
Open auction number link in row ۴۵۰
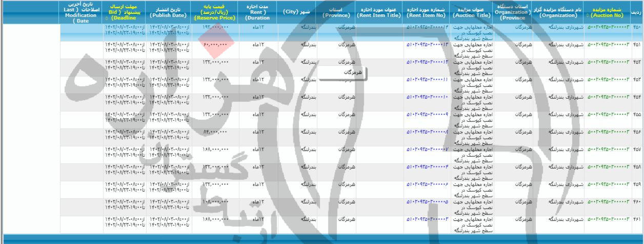[608, 28]
